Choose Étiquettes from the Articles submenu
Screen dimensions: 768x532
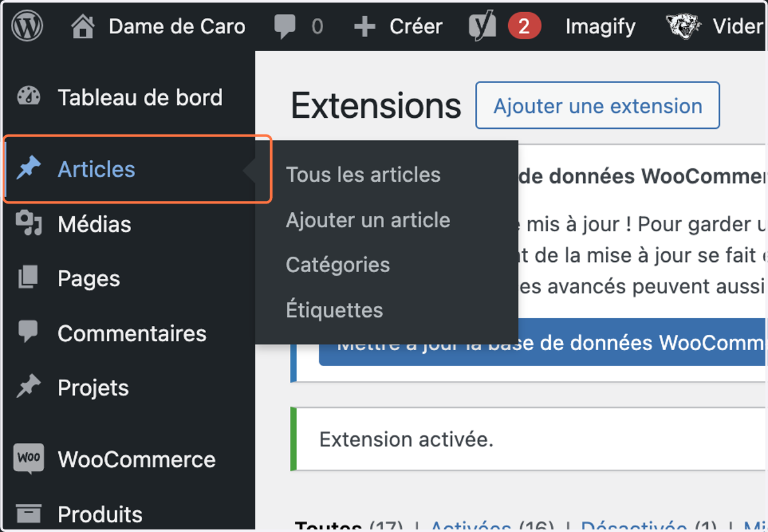tap(334, 310)
